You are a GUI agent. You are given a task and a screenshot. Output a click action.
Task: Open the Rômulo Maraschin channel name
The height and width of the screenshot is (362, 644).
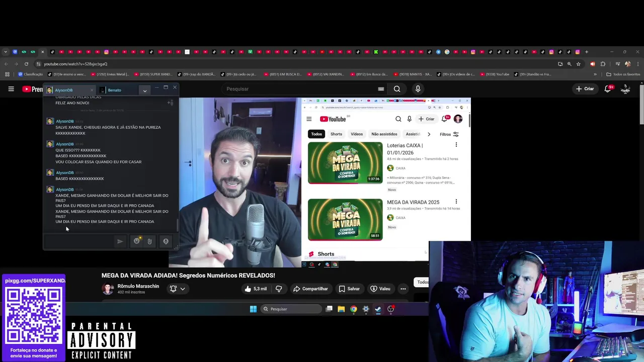point(138,286)
